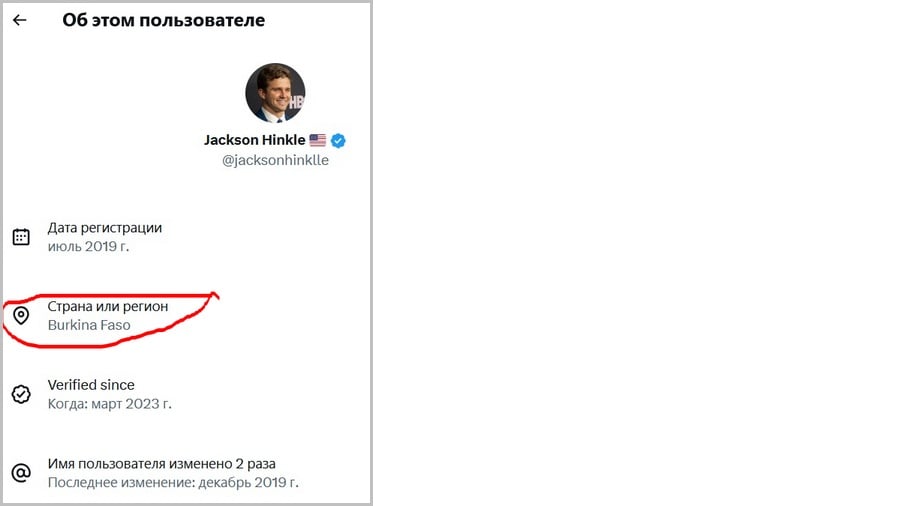Open the @jacksonhinklle handle
Viewport: 900px width, 506px height.
(x=276, y=160)
